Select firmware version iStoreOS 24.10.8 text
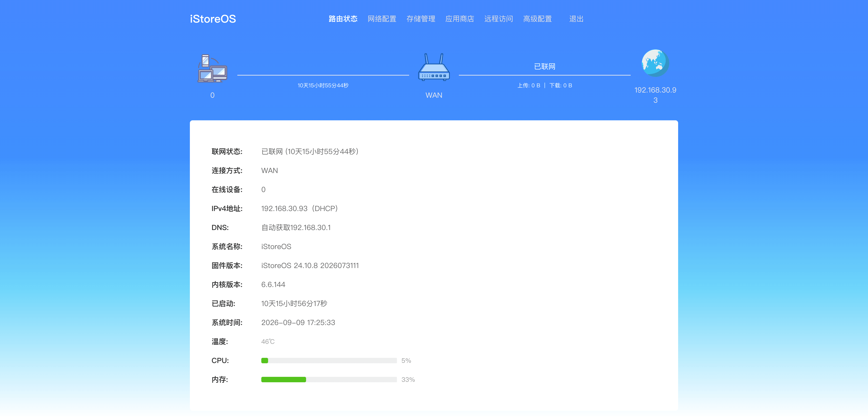Screen dimensions: 868x418 click(310, 266)
